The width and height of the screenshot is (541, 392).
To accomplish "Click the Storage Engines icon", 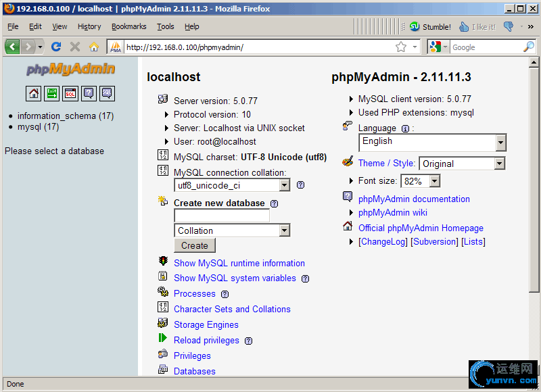I will point(163,322).
